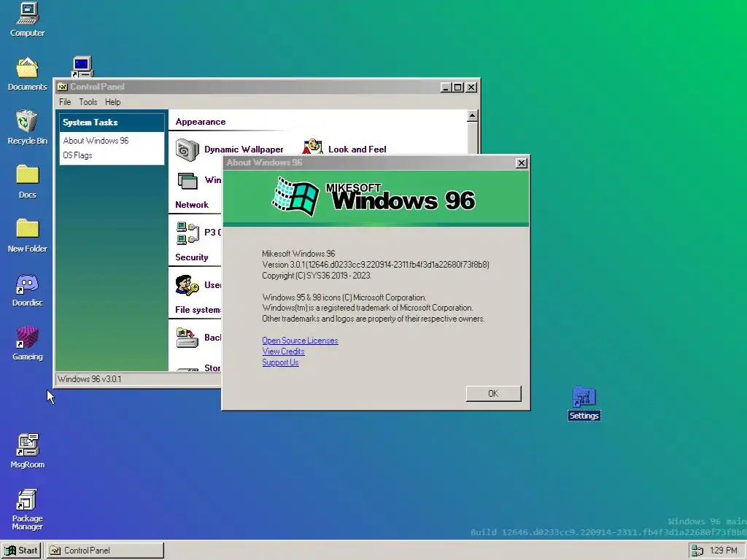
Task: Open the Computer desktop icon
Action: tap(28, 19)
